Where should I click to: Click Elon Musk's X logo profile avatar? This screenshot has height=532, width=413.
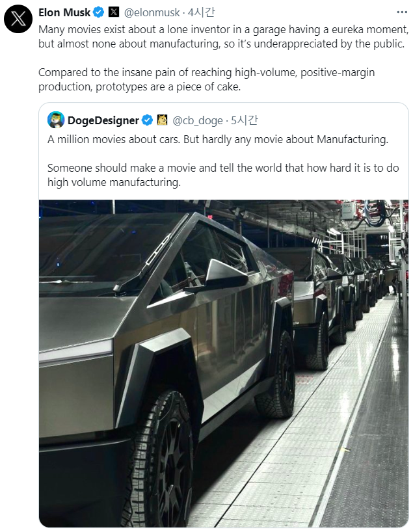(x=18, y=20)
